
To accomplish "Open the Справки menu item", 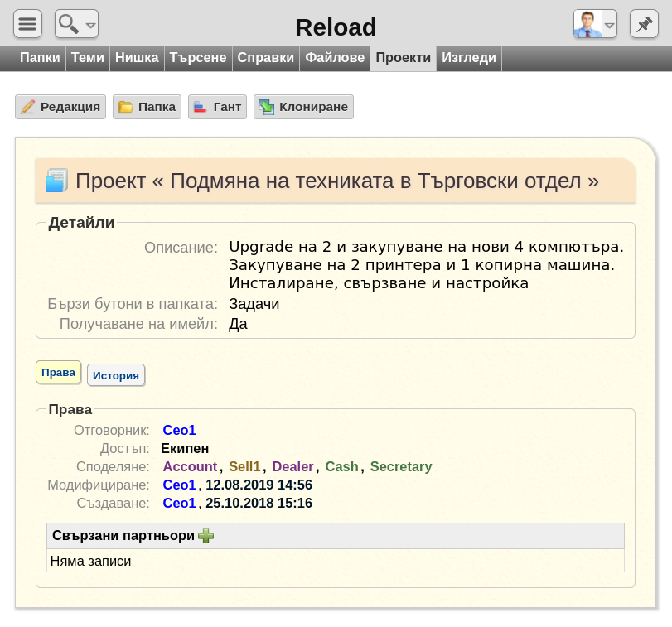I will coord(265,58).
